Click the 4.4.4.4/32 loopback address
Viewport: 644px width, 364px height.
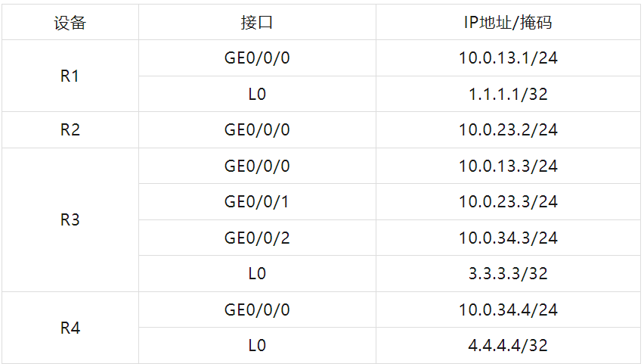508,346
